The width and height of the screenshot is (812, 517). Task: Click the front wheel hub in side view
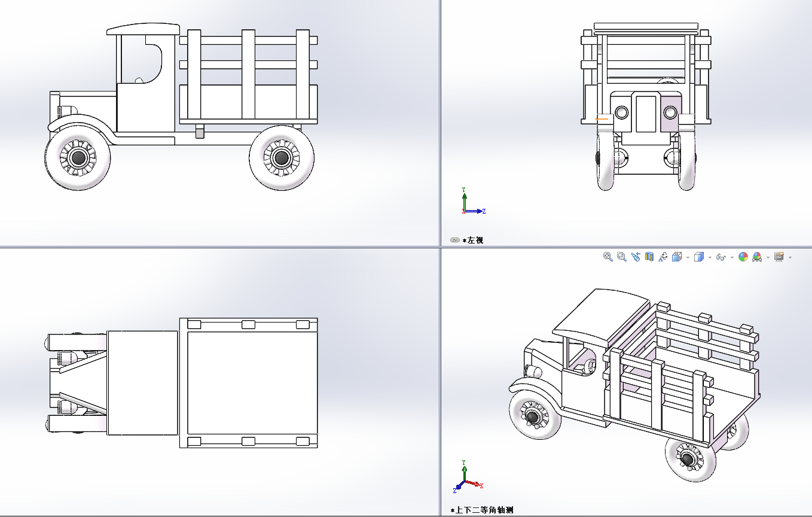point(78,157)
